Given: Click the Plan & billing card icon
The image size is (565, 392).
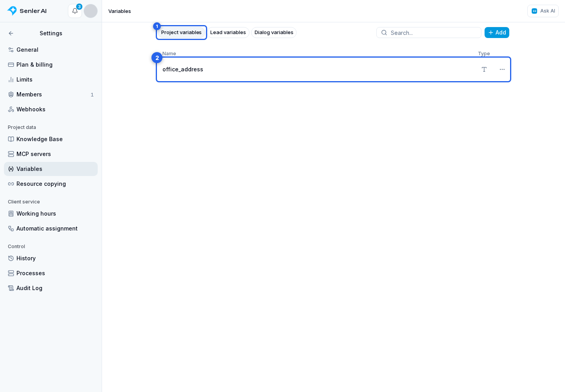Looking at the screenshot, I should [x=11, y=65].
